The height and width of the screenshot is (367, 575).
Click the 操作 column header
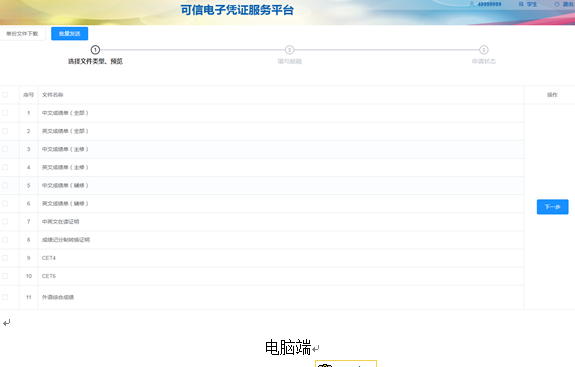[552, 95]
